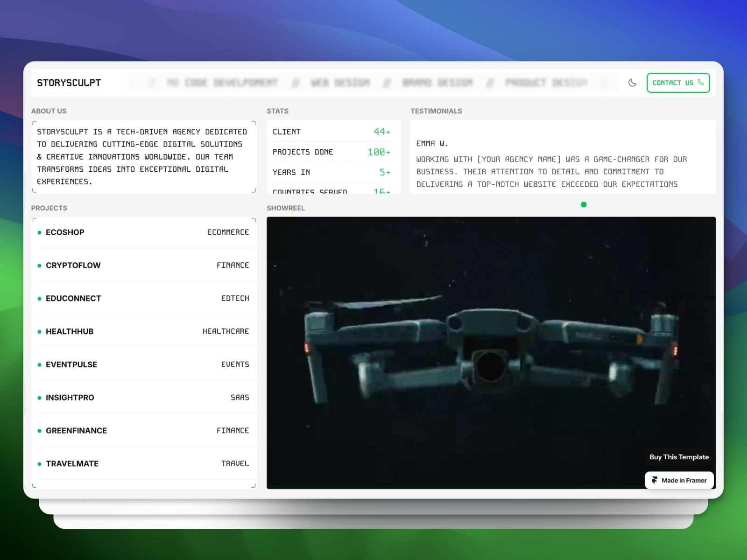Click the green bullet beside CRYPTOFLOW
The image size is (747, 560).
pyautogui.click(x=39, y=265)
